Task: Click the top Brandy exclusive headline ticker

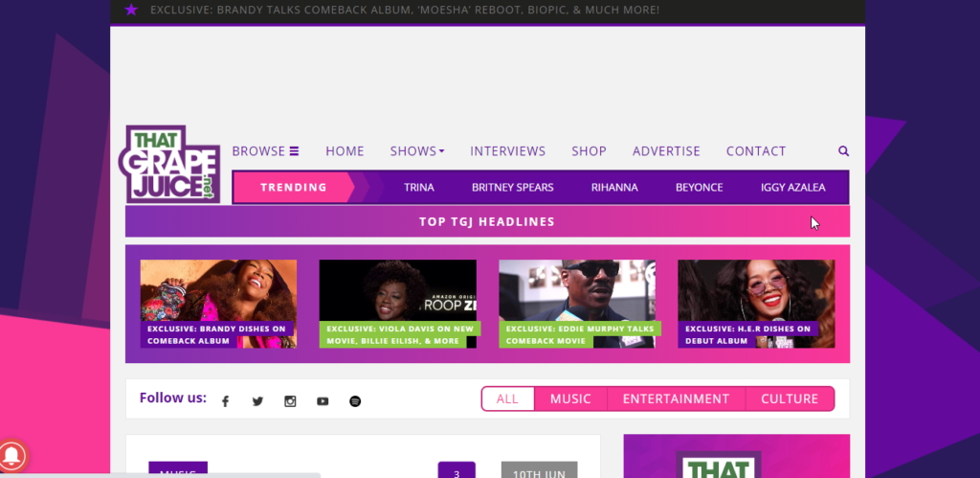Action: tap(405, 10)
